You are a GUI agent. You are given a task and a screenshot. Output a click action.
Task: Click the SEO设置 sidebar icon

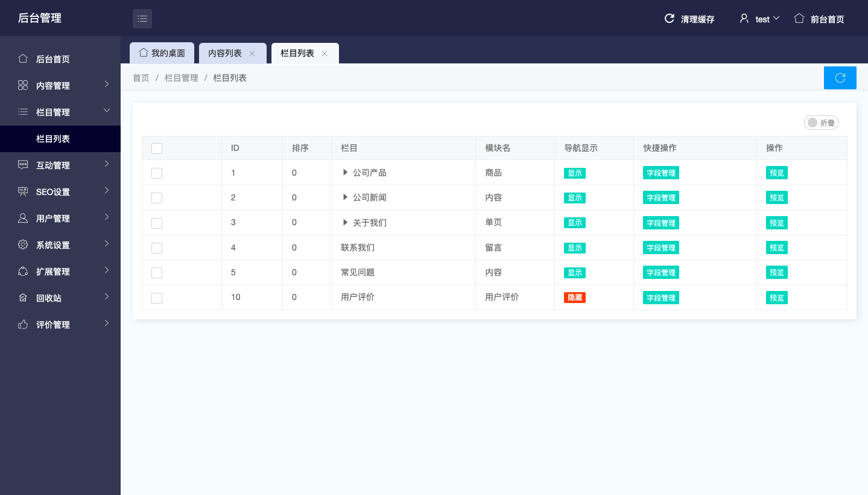23,192
